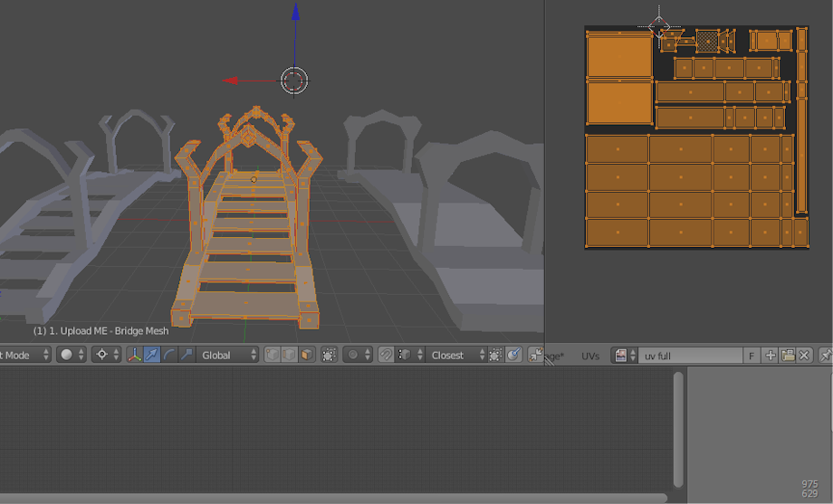
Task: Open the Closest snap target dropdown
Action: coord(456,356)
